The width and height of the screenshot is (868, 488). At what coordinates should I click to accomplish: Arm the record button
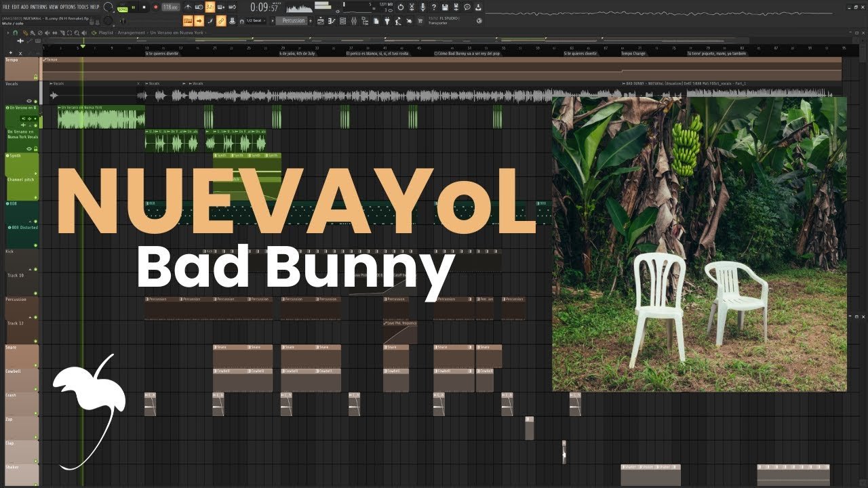tap(155, 7)
